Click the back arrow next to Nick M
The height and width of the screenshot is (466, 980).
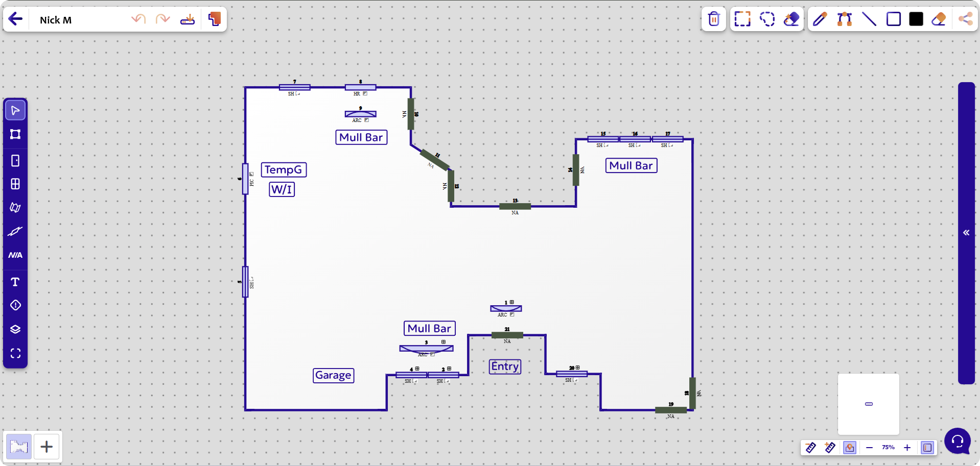(x=16, y=19)
